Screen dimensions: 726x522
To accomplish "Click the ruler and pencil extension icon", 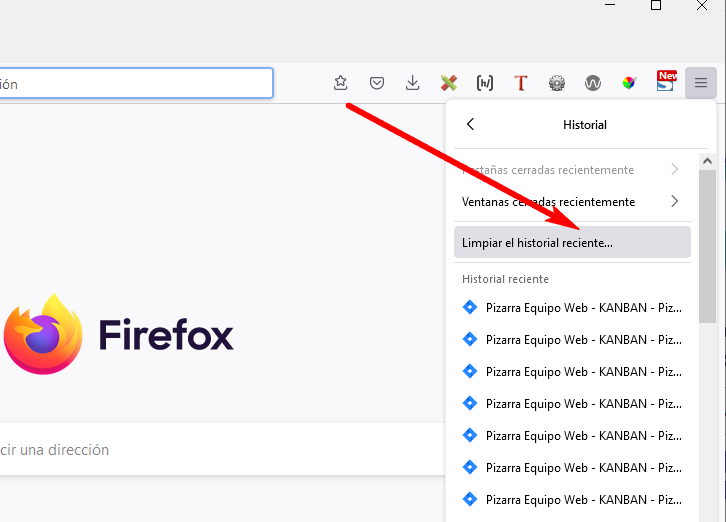I will coord(448,83).
